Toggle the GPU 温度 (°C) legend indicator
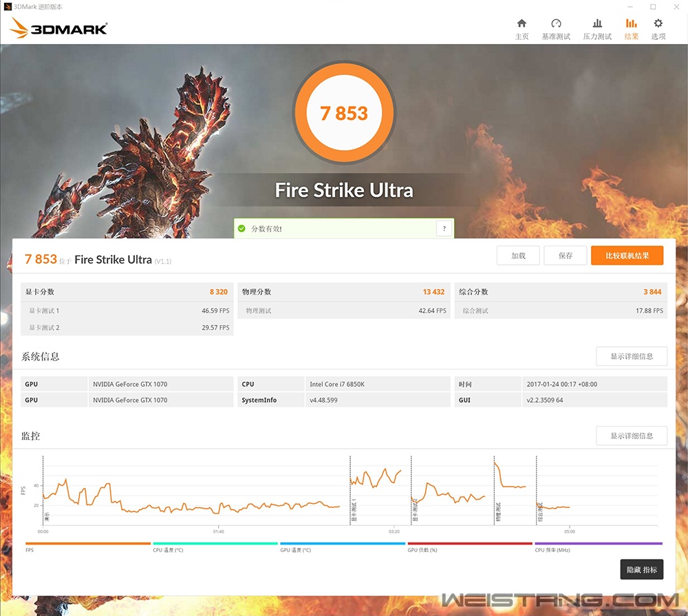This screenshot has height=616, width=688. pyautogui.click(x=343, y=546)
